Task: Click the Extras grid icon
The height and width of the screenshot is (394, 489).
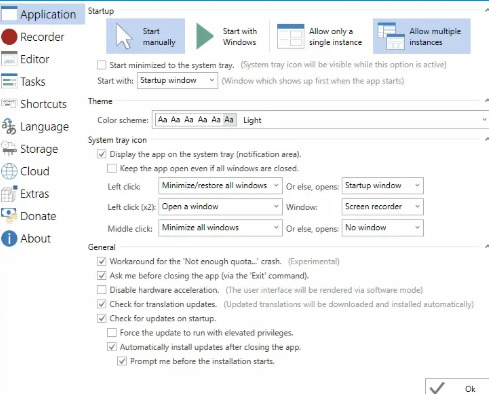Action: pos(9,194)
